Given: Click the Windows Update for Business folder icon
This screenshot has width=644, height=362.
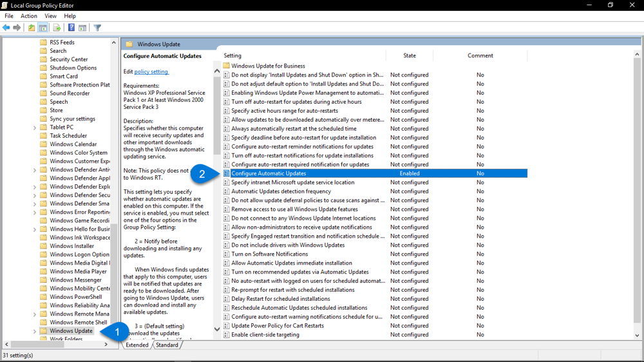Looking at the screenshot, I should click(x=226, y=66).
